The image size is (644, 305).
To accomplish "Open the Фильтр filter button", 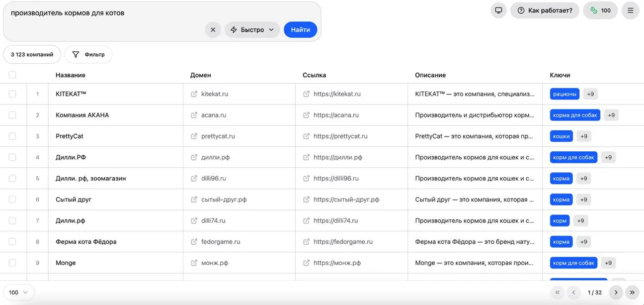I will [x=89, y=54].
